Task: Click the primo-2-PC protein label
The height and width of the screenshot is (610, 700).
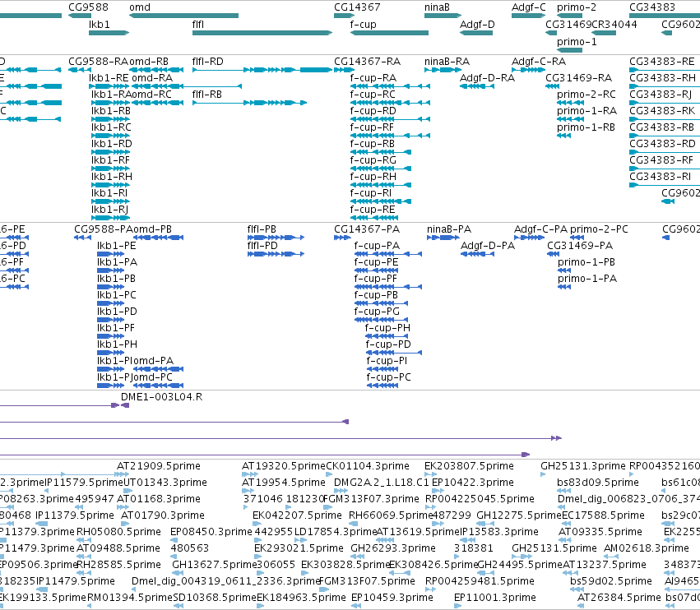Action: click(599, 229)
